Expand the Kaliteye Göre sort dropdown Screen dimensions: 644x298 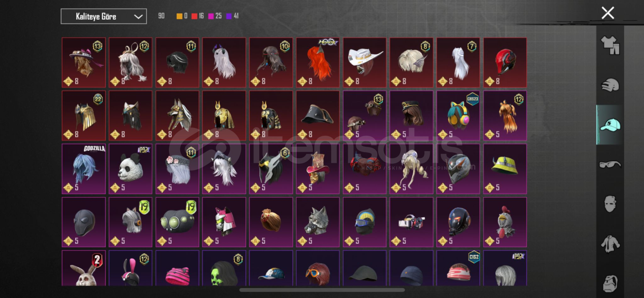tap(104, 16)
